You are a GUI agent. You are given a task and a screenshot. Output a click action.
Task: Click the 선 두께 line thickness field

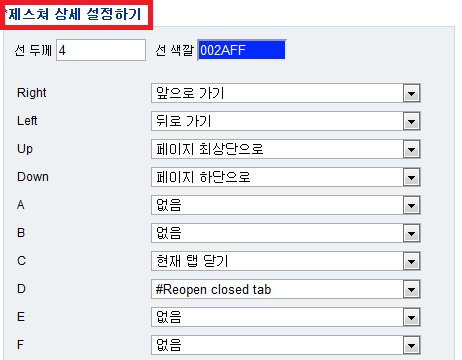pyautogui.click(x=101, y=50)
